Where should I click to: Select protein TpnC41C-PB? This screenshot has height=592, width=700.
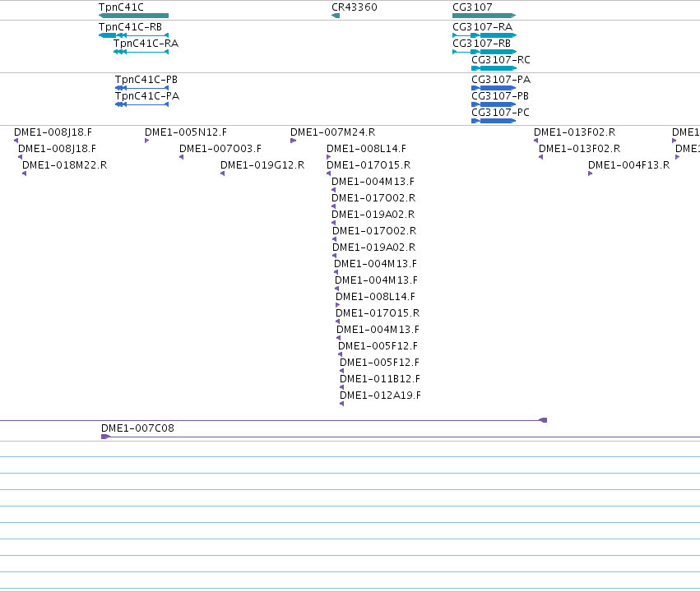[x=146, y=80]
